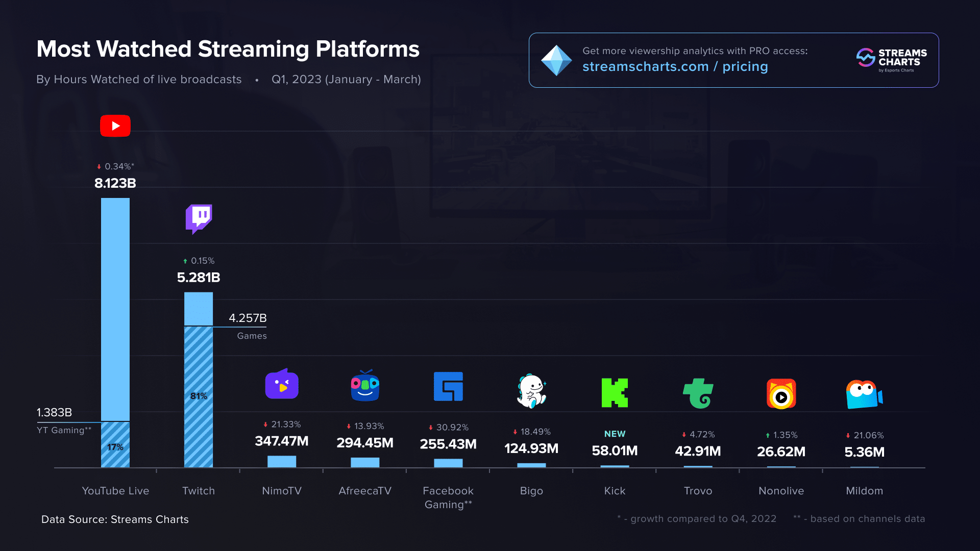This screenshot has height=551, width=980.
Task: Click the AfreecaTV axis label
Action: coord(365,491)
